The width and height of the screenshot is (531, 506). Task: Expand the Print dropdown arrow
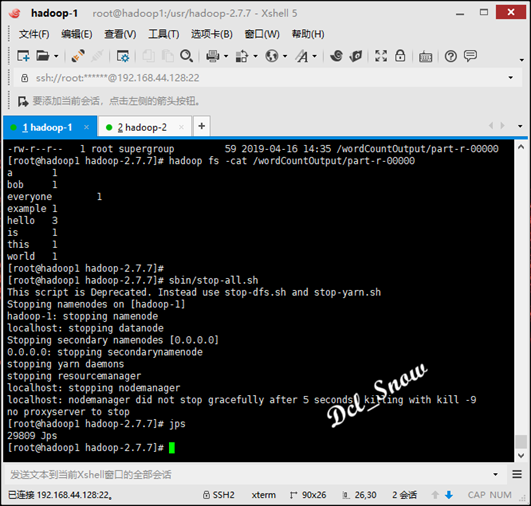[226, 56]
